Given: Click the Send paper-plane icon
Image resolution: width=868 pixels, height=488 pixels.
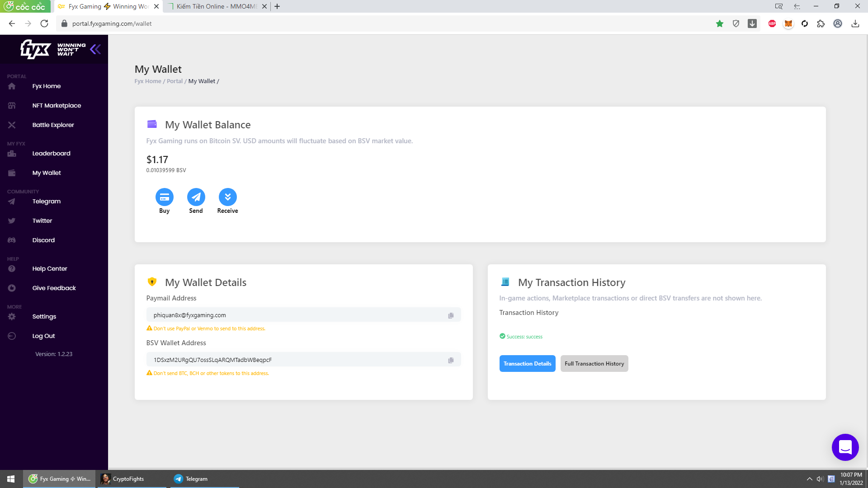Looking at the screenshot, I should pos(196,197).
